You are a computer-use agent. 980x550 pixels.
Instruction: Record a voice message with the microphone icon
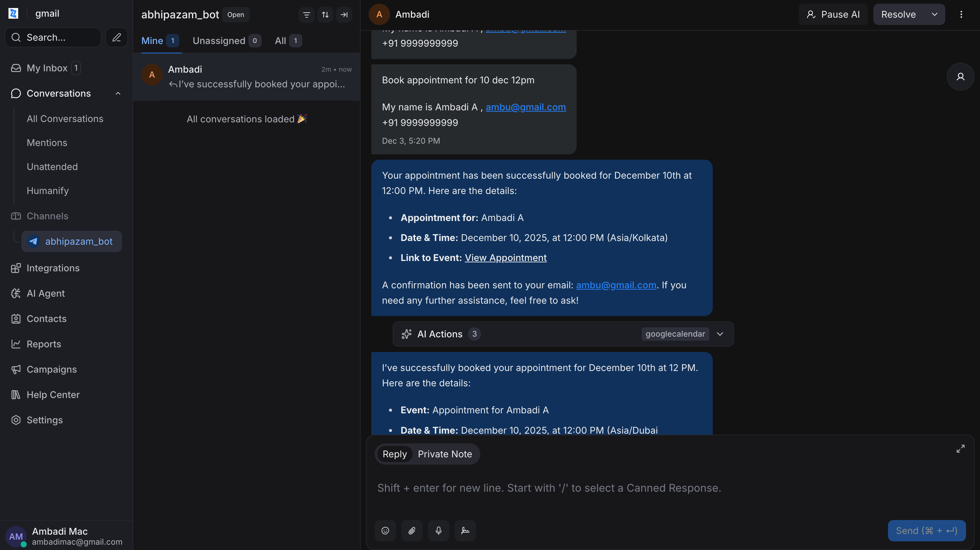click(x=438, y=531)
